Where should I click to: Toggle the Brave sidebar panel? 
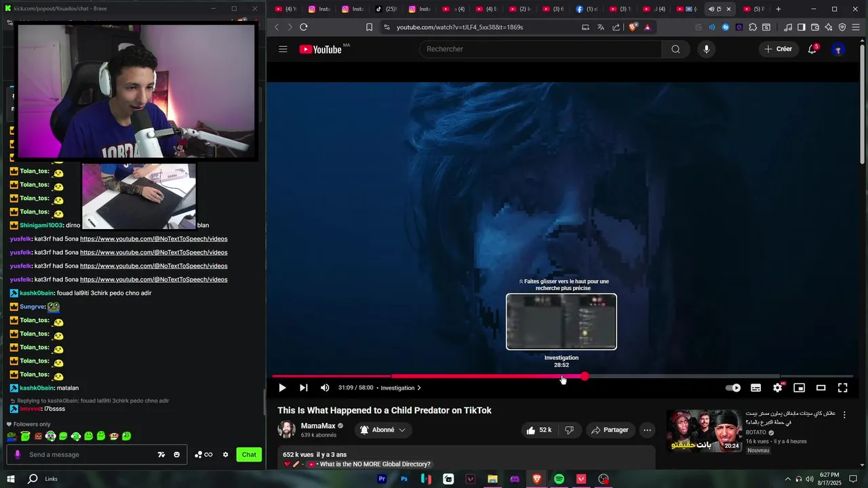[x=802, y=27]
